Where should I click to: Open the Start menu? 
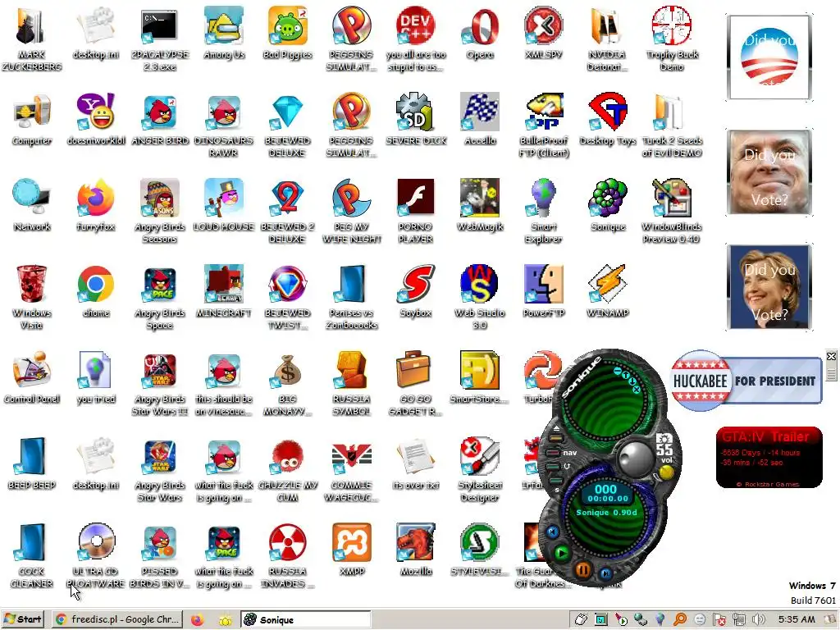click(22, 619)
